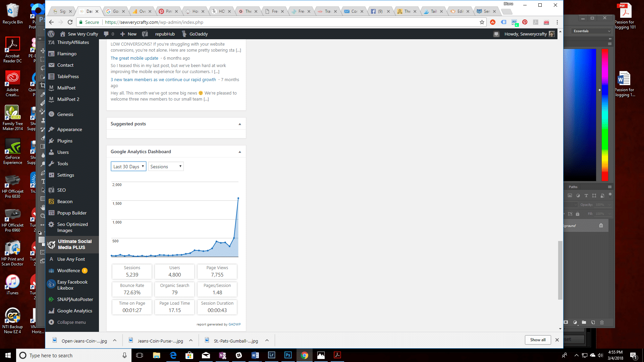
Task: Click the Yoast icon in admin bar
Action: point(145,34)
